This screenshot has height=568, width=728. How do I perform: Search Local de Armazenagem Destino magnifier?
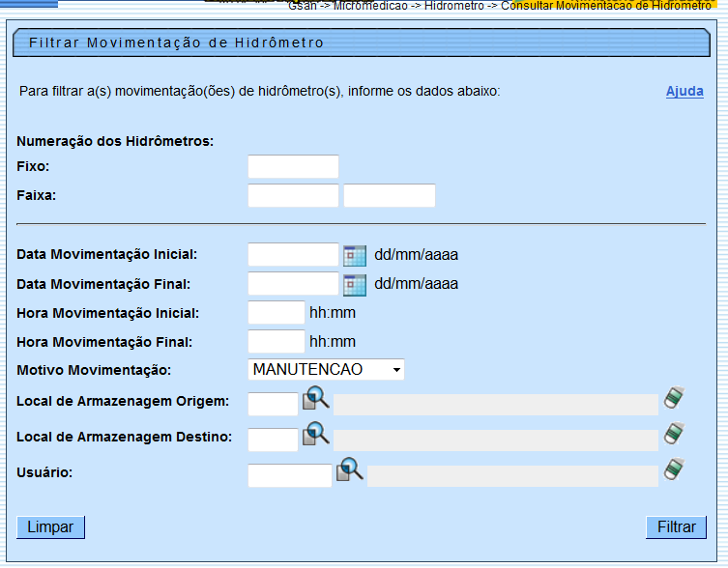tap(316, 436)
